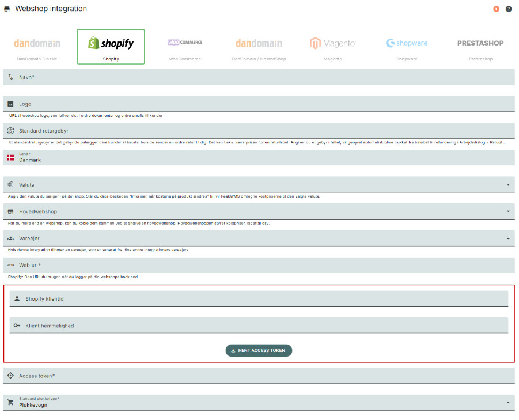Click the cart icon beside Standard plukketype
The width and height of the screenshot is (519, 420).
10,403
